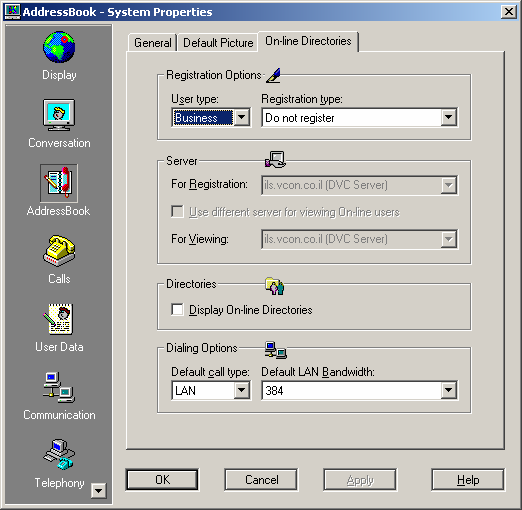Click the Dialing Options network icon

click(276, 350)
